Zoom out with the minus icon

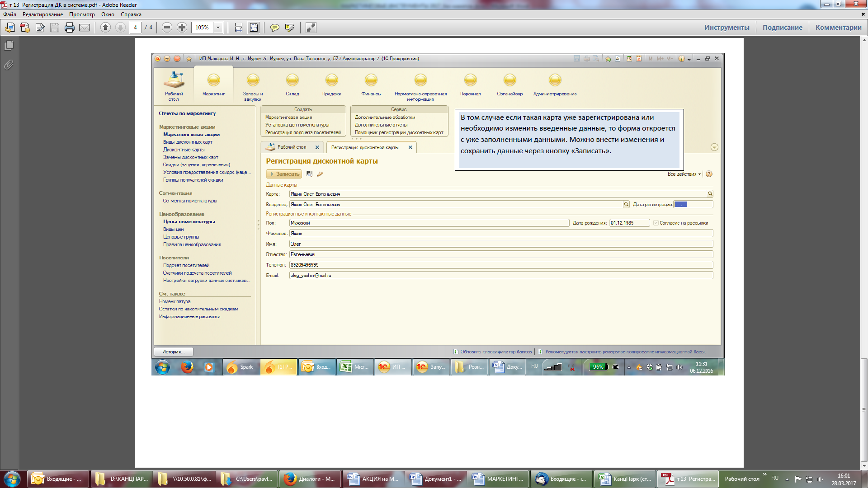pyautogui.click(x=167, y=28)
